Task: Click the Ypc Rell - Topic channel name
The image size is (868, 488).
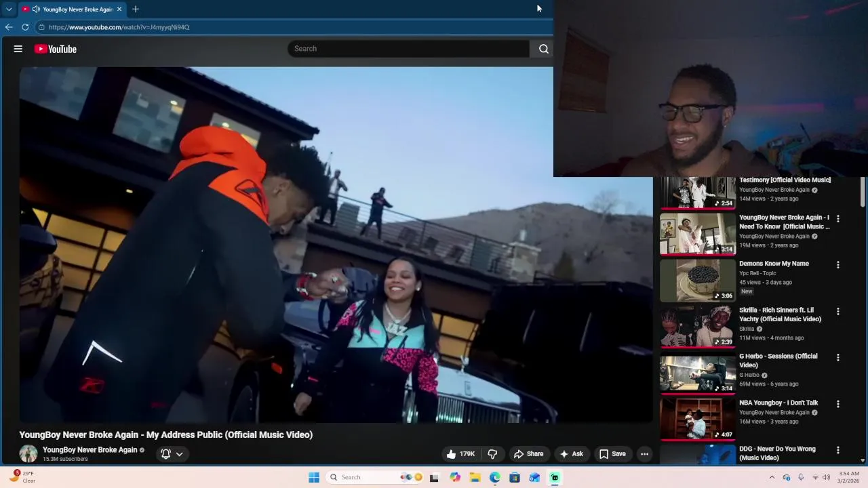Action: (x=757, y=273)
